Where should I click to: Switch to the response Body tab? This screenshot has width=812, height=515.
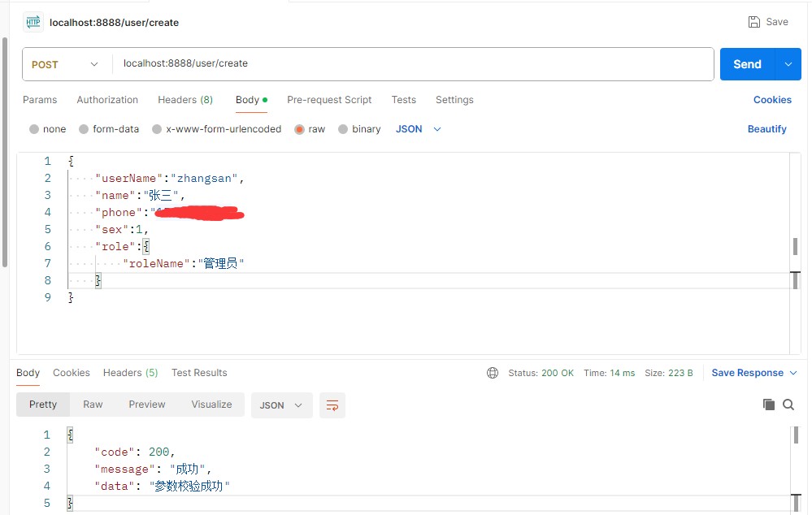28,373
